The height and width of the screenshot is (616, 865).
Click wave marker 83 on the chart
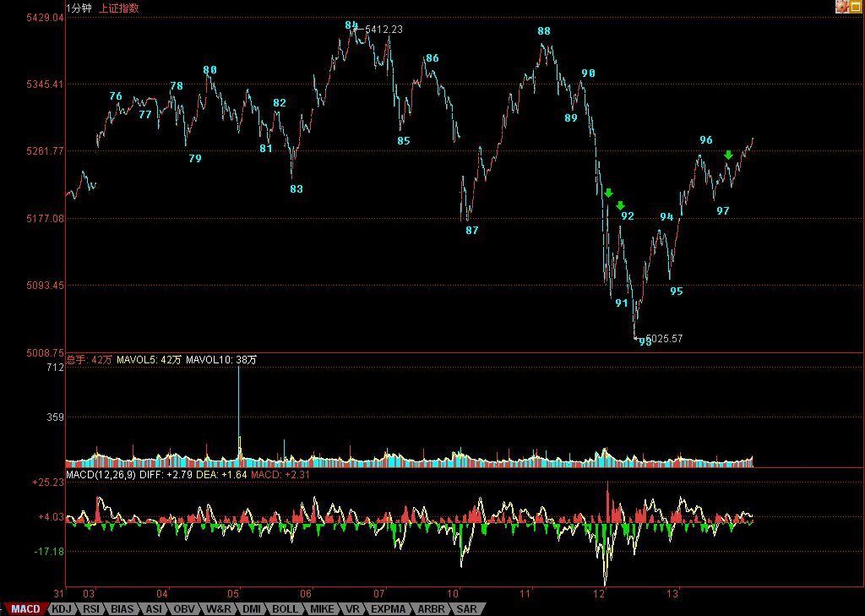296,189
